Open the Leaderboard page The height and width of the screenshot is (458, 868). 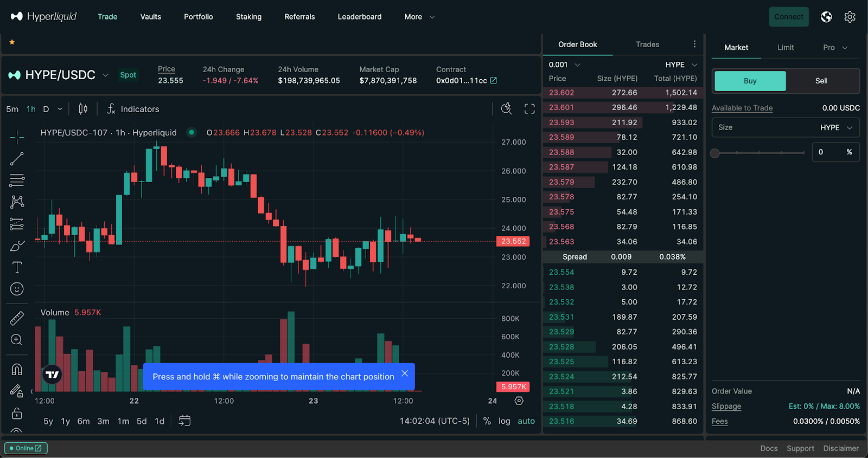(x=360, y=17)
